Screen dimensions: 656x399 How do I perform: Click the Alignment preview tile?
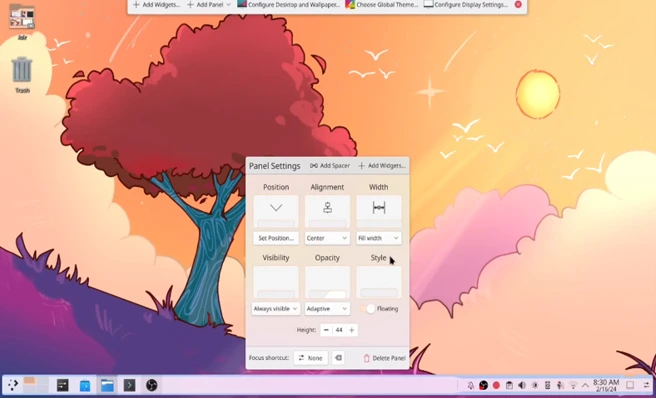pos(327,211)
